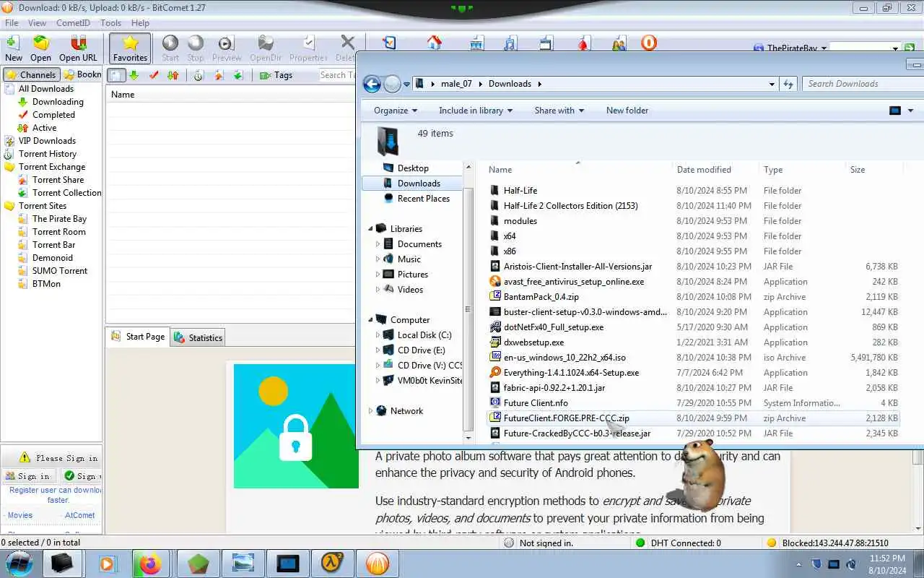Click the Windows Start orb
The width and height of the screenshot is (924, 578).
pos(19,563)
